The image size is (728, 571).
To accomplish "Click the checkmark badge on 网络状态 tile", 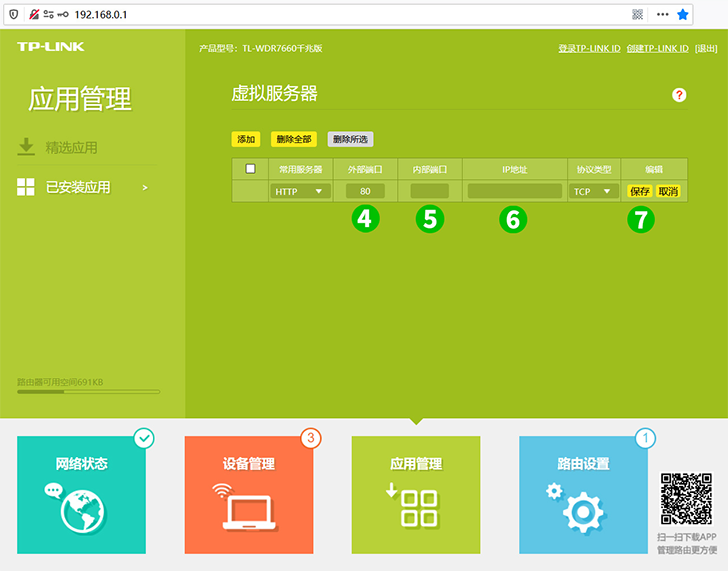I will click(144, 438).
